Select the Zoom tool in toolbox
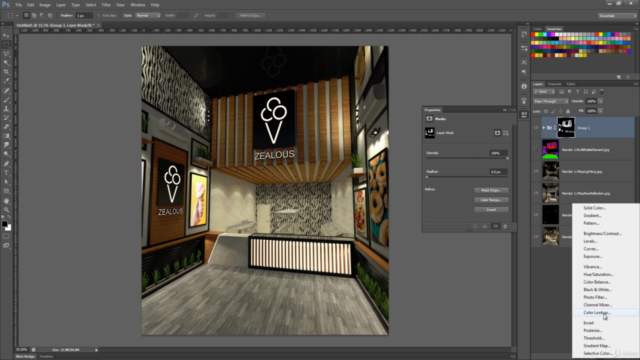This screenshot has width=640, height=360. tap(7, 210)
